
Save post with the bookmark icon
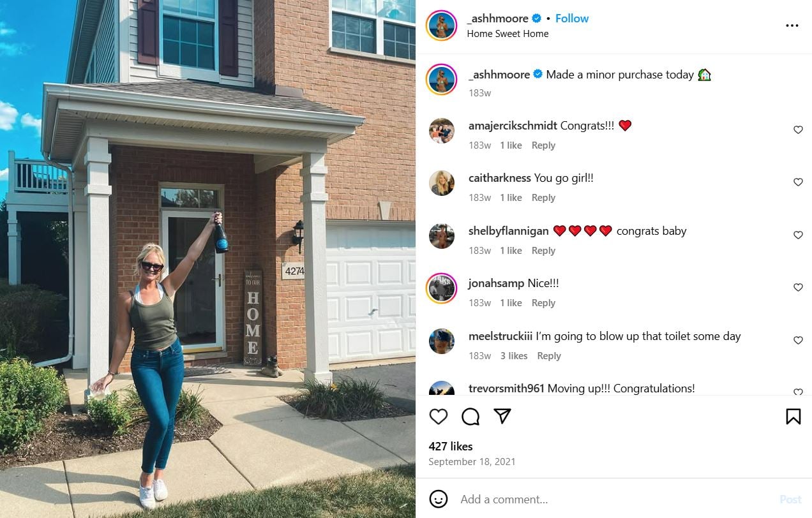pos(793,417)
